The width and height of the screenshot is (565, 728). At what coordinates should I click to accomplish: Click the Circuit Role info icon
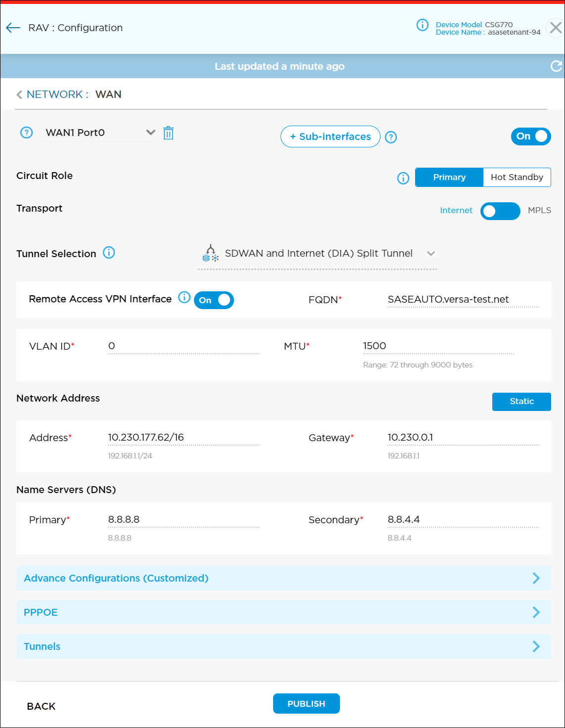coord(403,178)
